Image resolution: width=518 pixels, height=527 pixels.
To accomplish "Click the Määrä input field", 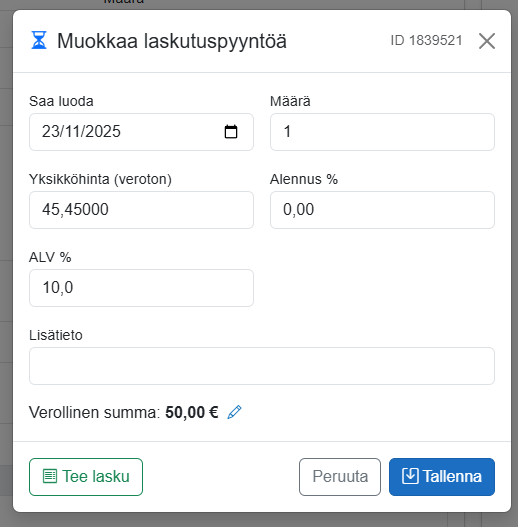I will click(x=382, y=132).
